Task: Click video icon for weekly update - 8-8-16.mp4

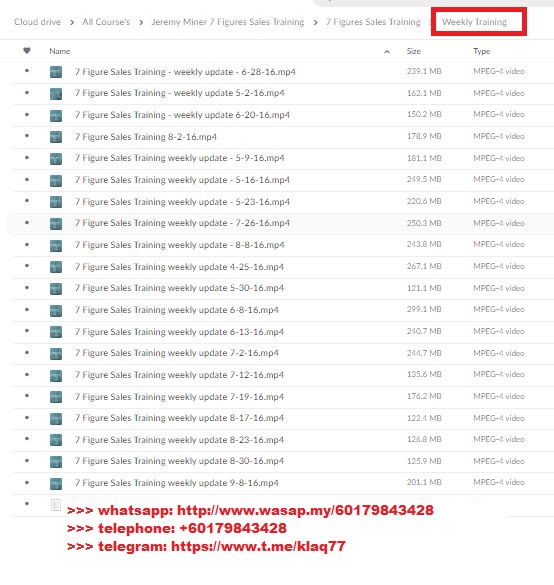Action: tap(56, 245)
